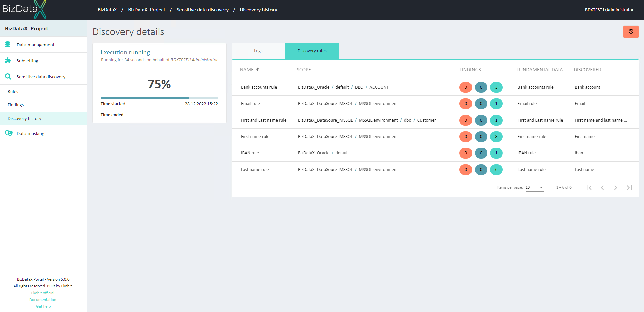644x312 pixels.
Task: Sort by FINDINGS column header
Action: pos(470,70)
